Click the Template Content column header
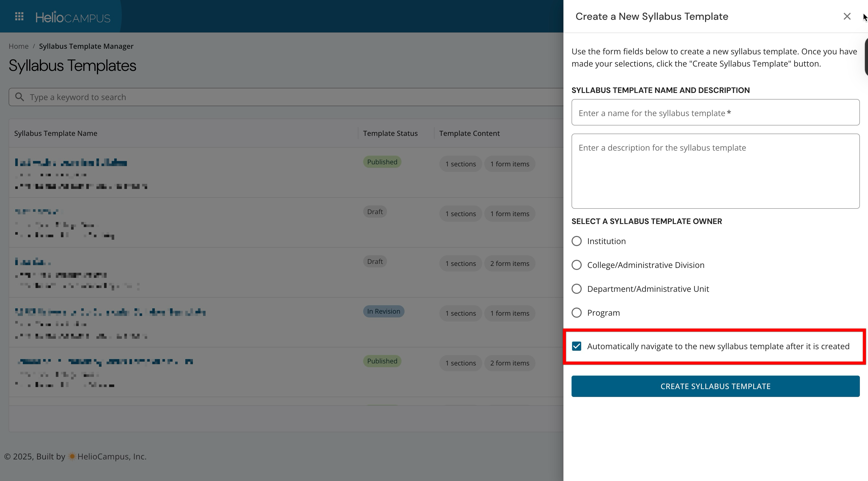The width and height of the screenshot is (868, 481). [469, 134]
